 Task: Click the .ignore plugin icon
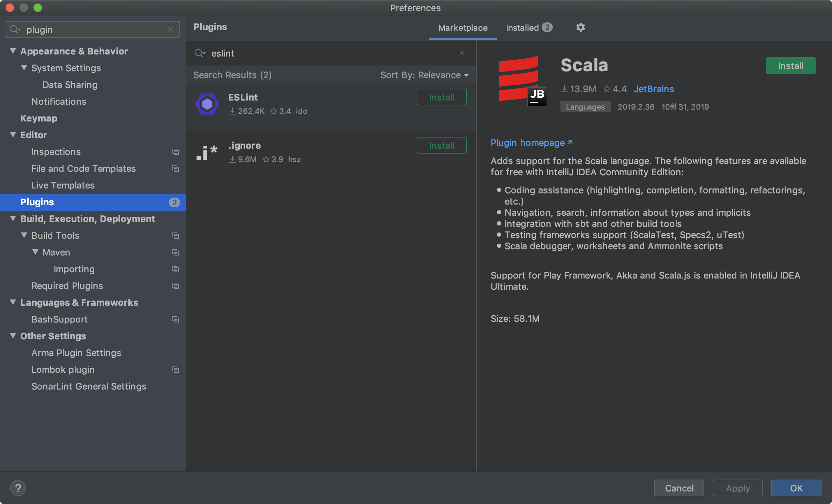pos(207,152)
